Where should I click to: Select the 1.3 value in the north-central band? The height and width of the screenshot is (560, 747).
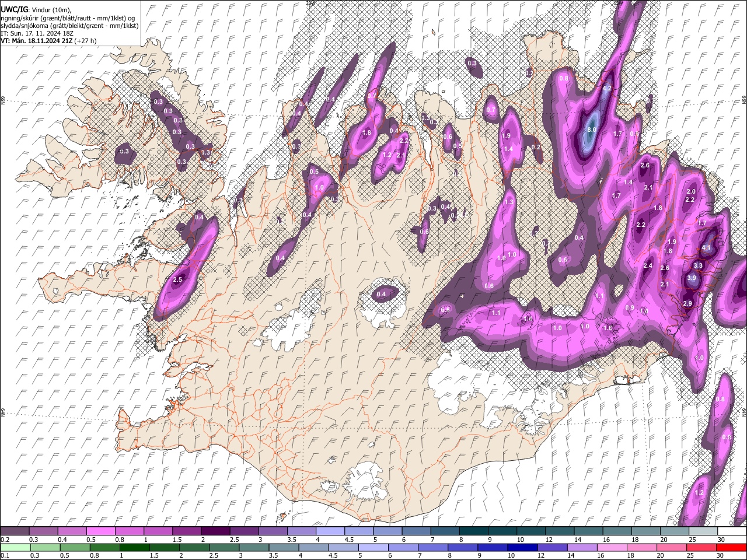[509, 202]
